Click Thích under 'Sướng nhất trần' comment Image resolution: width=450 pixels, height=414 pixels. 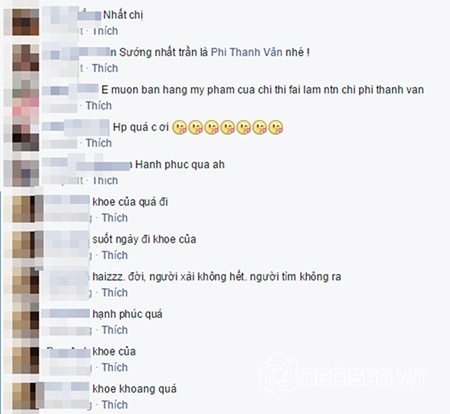point(105,68)
